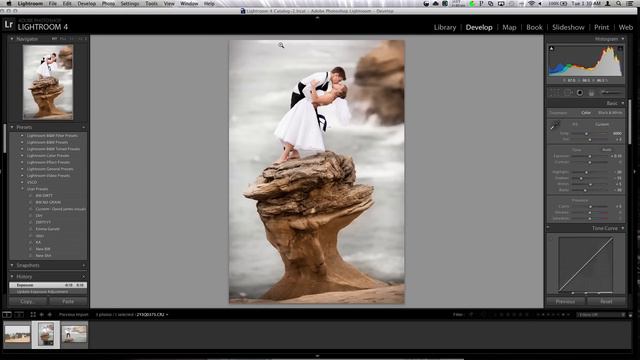Select Black & White treatment option
This screenshot has height=360, width=640.
[x=610, y=113]
